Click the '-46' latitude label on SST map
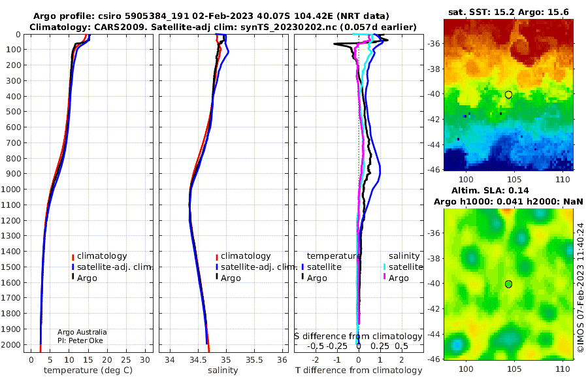 pyautogui.click(x=433, y=170)
